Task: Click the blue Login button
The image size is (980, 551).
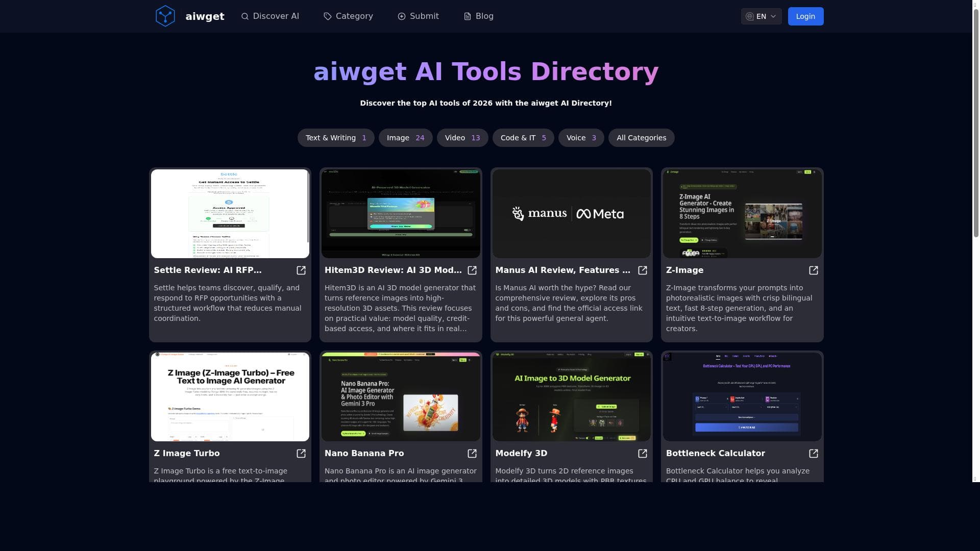Action: pyautogui.click(x=805, y=16)
